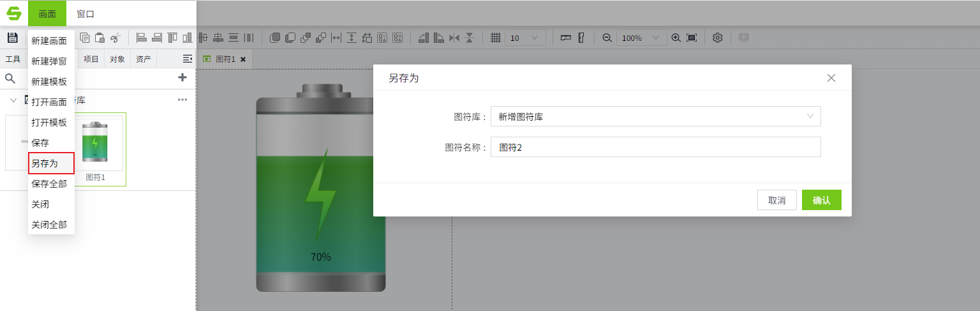The height and width of the screenshot is (311, 980).
Task: Click the rotate left icon
Action: click(424, 38)
